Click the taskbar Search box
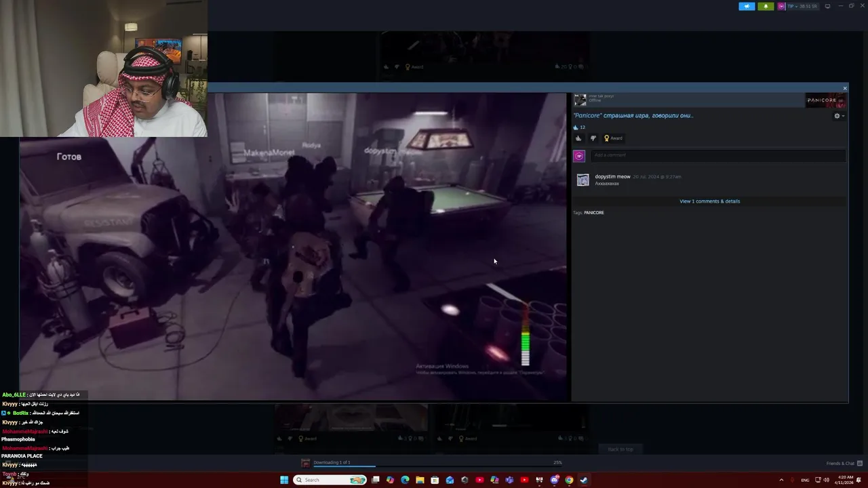 coord(330,480)
